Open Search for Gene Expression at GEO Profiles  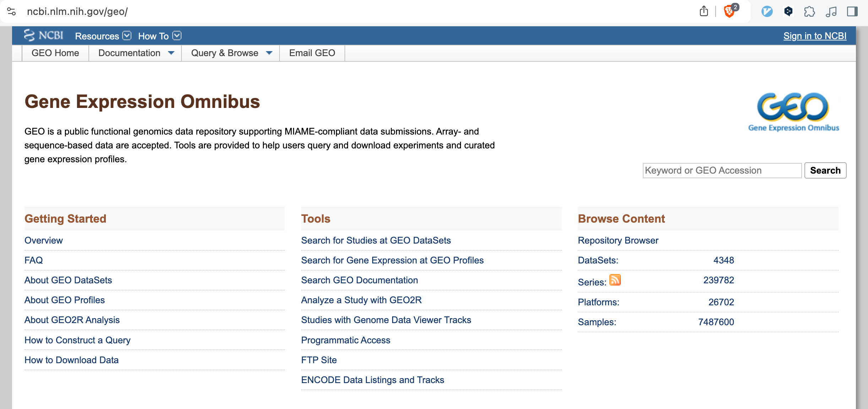click(x=392, y=260)
